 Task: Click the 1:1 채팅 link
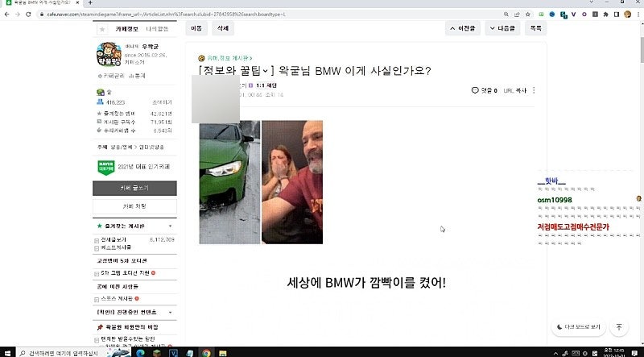(x=266, y=85)
